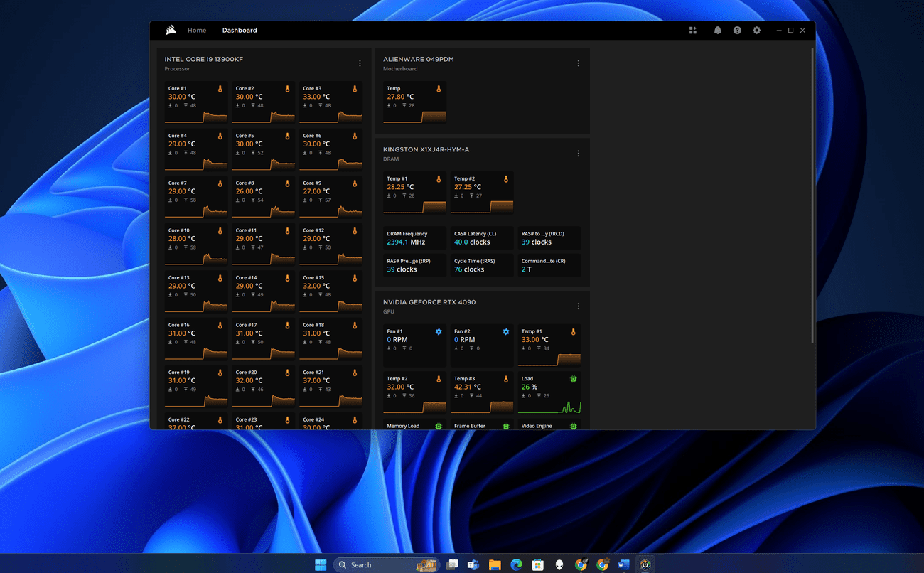Select the Dashboard tab
924x573 pixels.
point(240,30)
